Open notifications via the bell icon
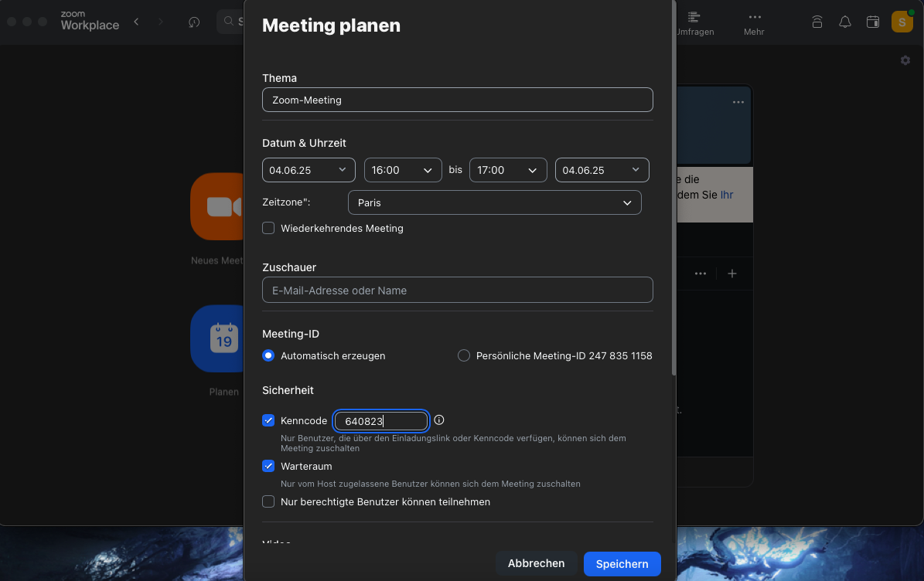Screen dimensions: 924x581 pyautogui.click(x=845, y=22)
